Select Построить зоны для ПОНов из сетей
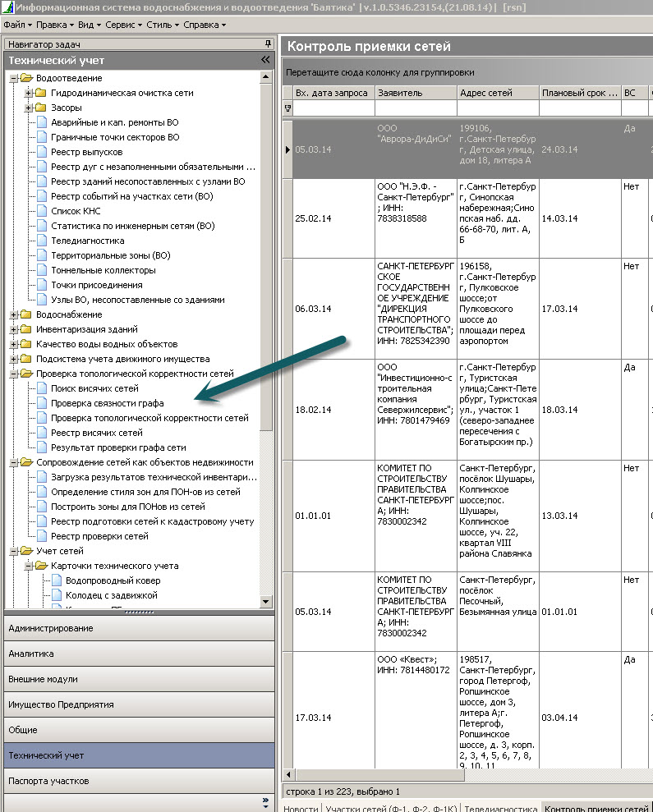This screenshot has height=812, width=653. 128,507
